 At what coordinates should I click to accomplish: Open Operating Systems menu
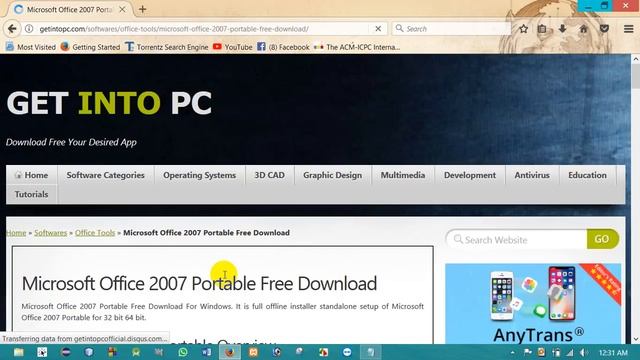[x=200, y=175]
